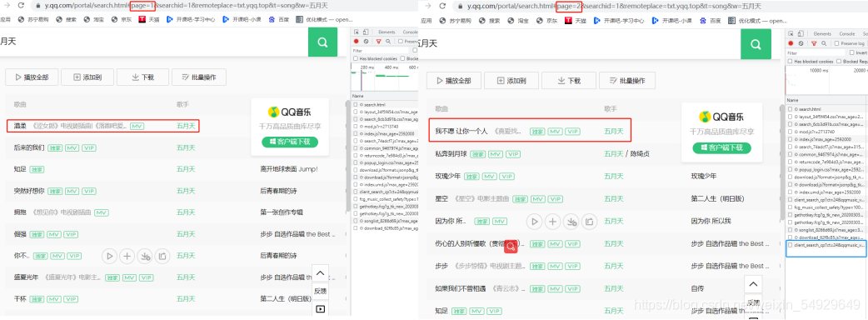Click share icon on 你不.. row

pyautogui.click(x=162, y=256)
